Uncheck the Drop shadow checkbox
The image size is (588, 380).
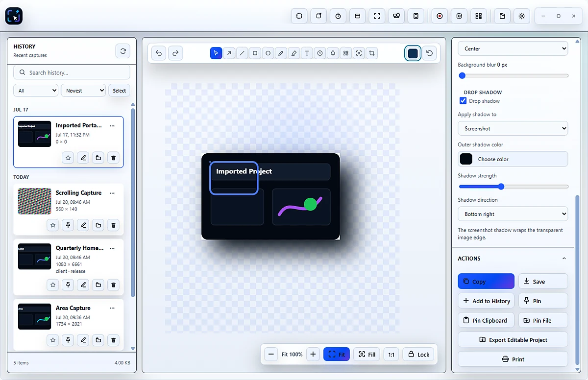[x=463, y=101]
